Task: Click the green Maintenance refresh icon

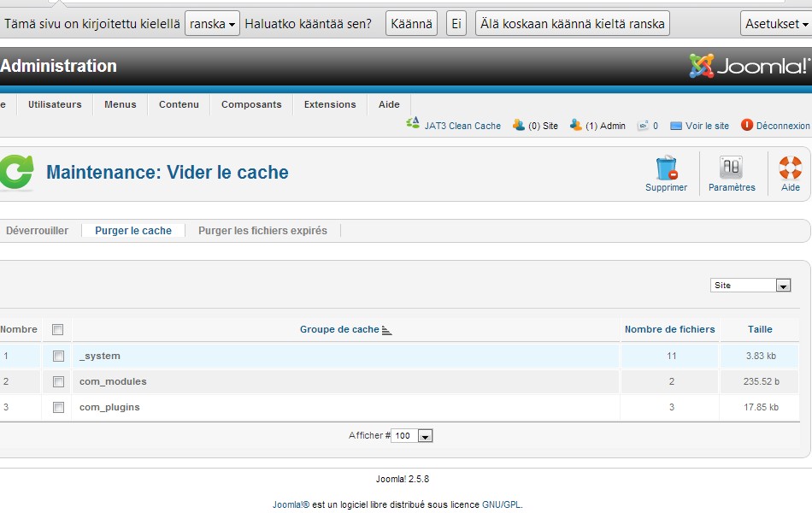Action: coord(15,172)
